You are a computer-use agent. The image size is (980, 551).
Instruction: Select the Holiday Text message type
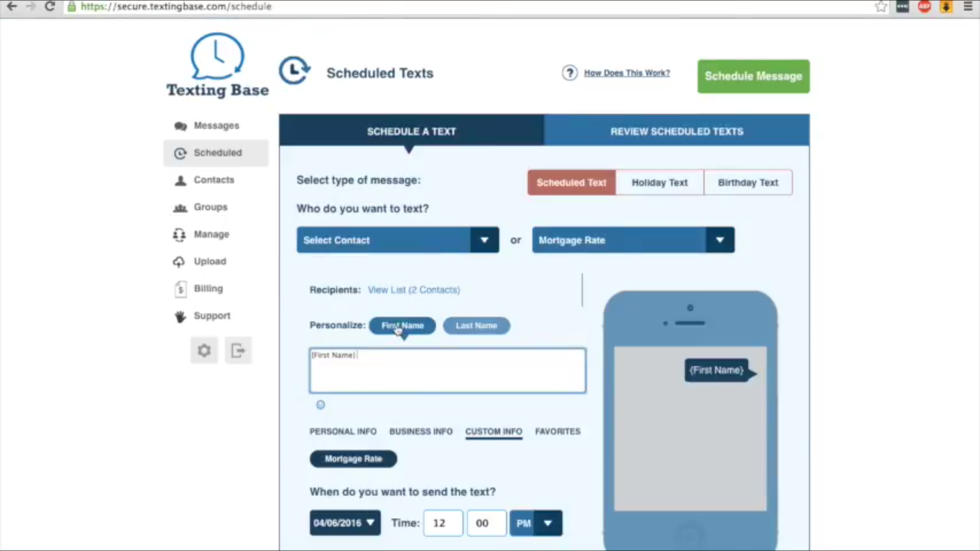pos(660,183)
